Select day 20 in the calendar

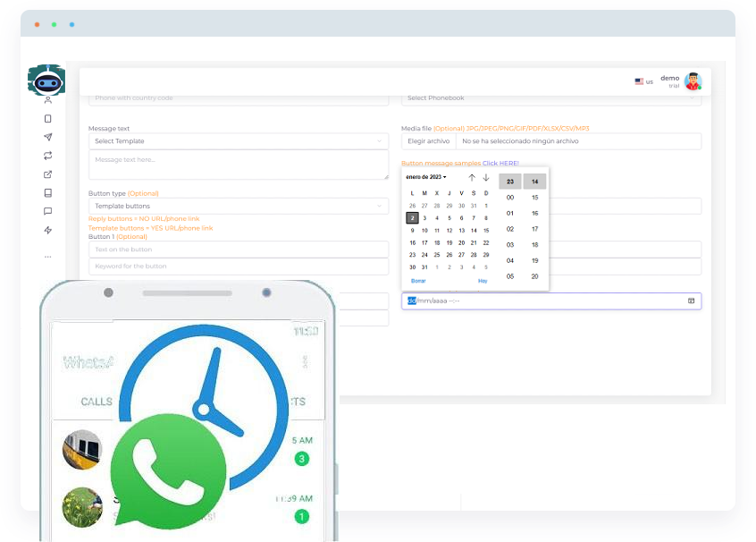461,242
